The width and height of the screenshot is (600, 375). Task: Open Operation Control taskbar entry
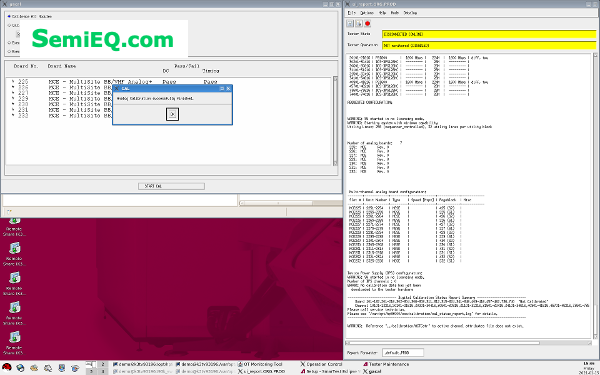click(x=321, y=364)
